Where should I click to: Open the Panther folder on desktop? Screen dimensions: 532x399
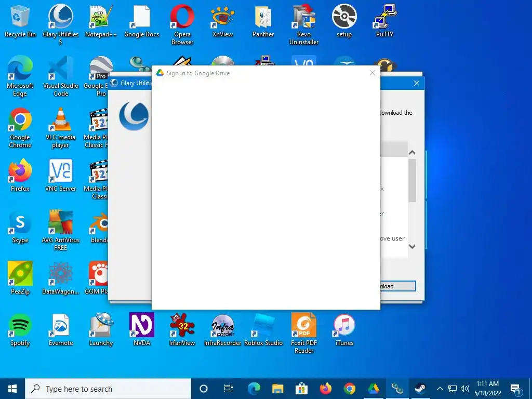pyautogui.click(x=263, y=20)
